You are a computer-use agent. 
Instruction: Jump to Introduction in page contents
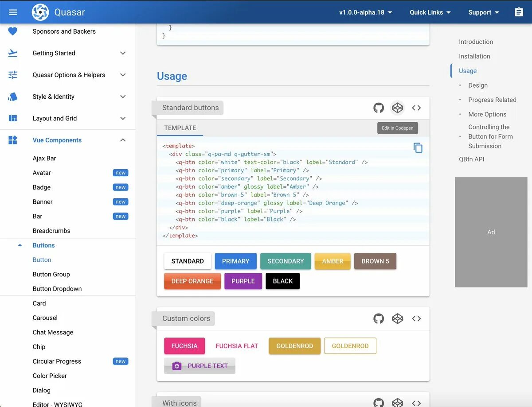point(476,42)
